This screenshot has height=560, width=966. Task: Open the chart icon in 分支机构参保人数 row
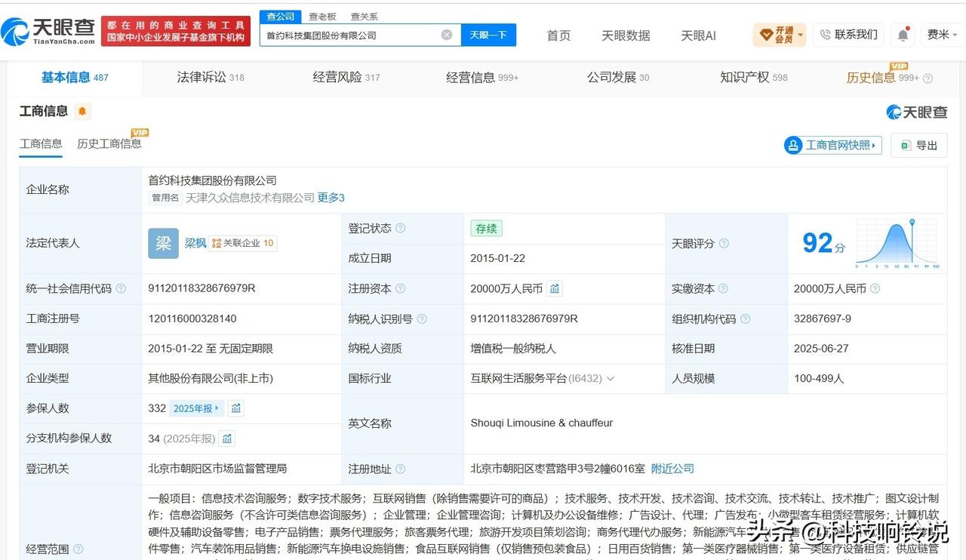[227, 438]
